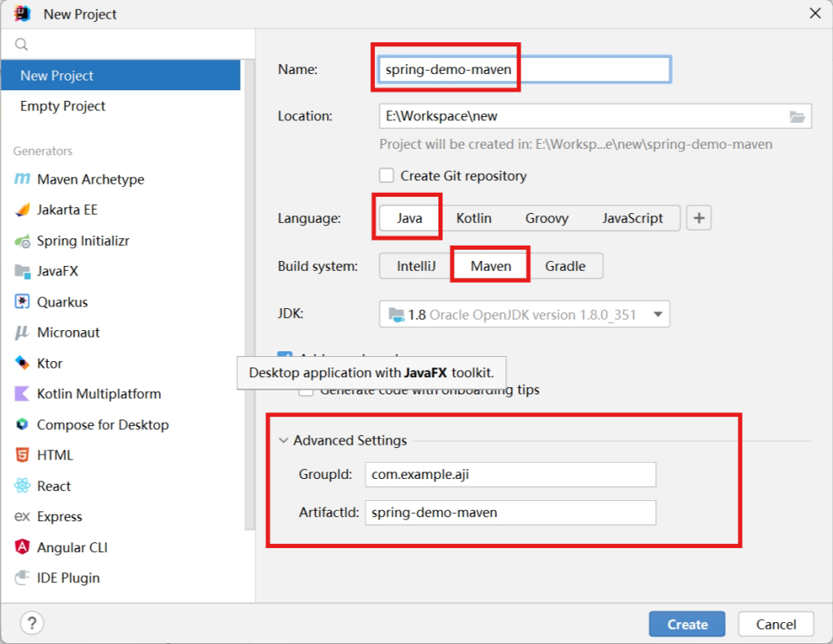Choose the Spring Initializr generator

pos(120,241)
